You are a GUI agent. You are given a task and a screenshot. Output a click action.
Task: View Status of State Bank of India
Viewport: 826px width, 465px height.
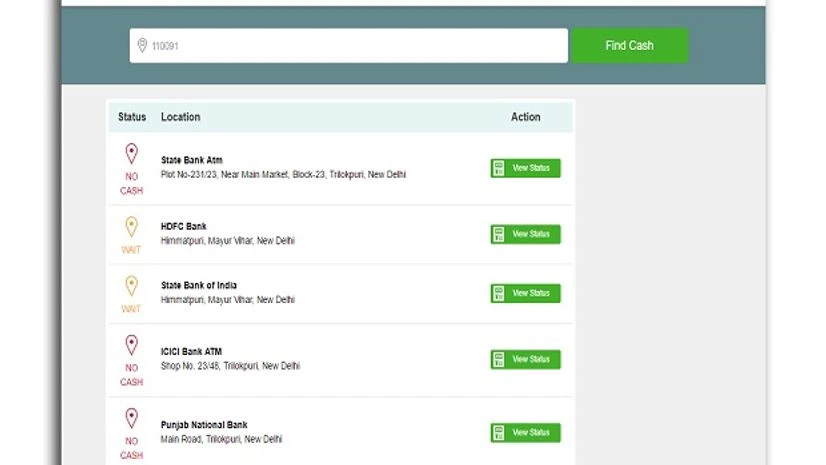coord(525,293)
